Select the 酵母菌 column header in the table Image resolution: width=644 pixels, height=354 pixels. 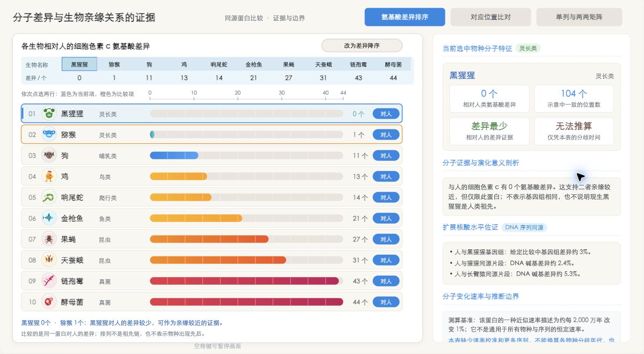click(393, 64)
